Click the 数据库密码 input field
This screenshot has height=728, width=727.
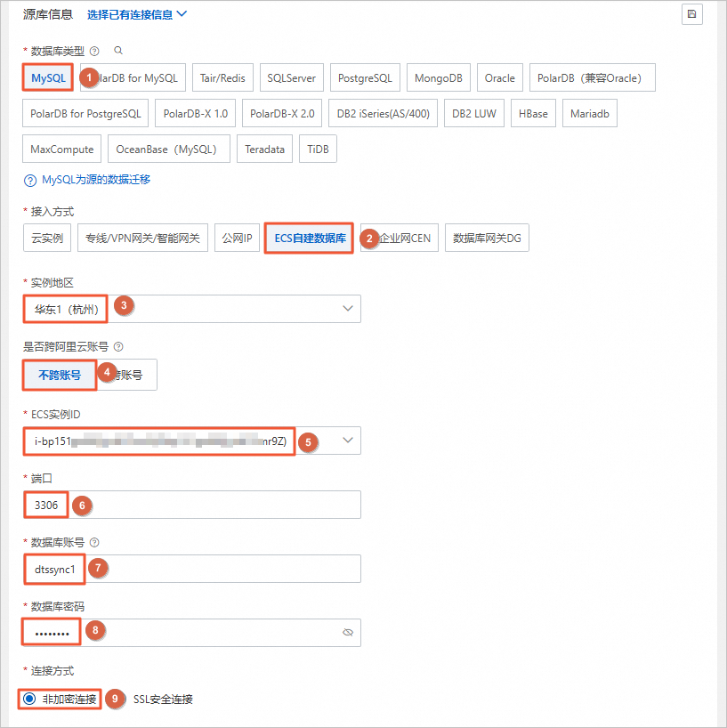tap(191, 633)
